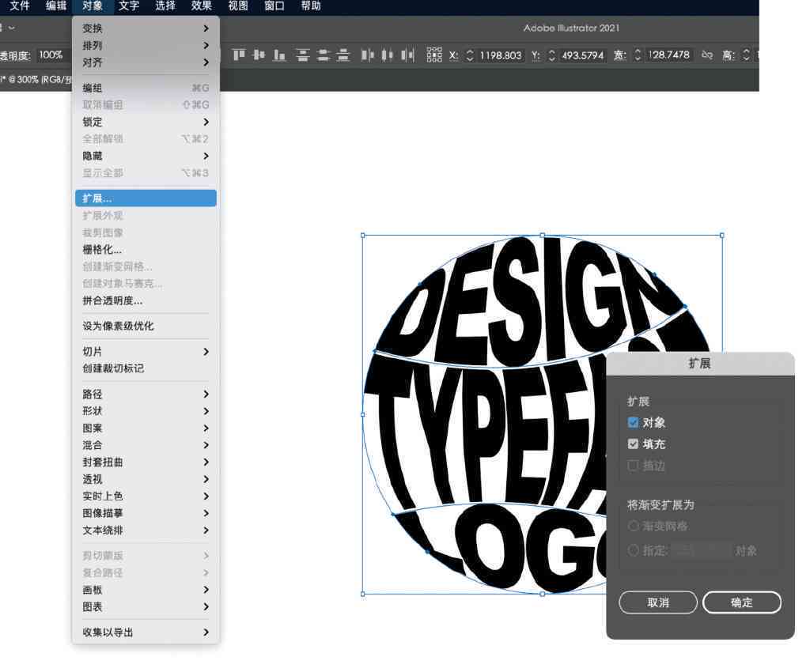Open the 文本绕排 submenu

(146, 530)
